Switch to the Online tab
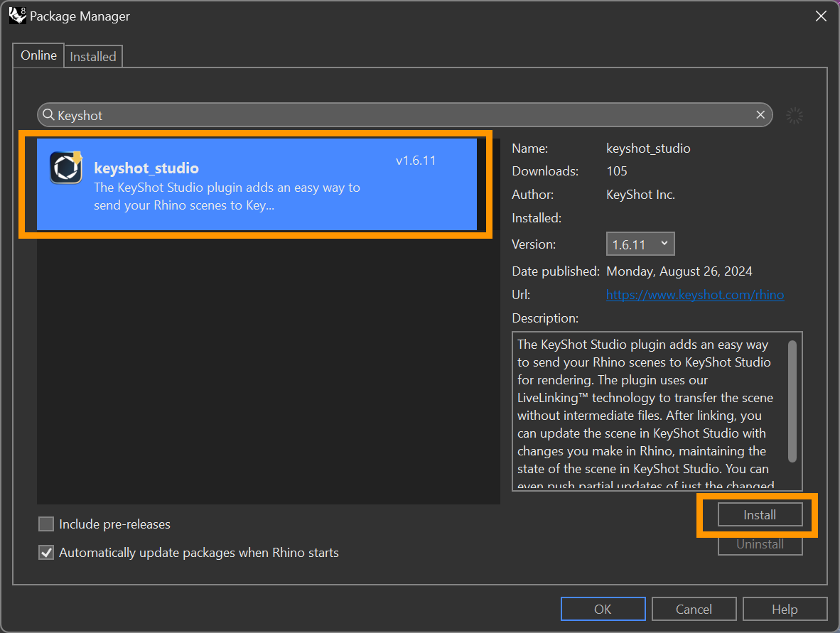 tap(38, 55)
